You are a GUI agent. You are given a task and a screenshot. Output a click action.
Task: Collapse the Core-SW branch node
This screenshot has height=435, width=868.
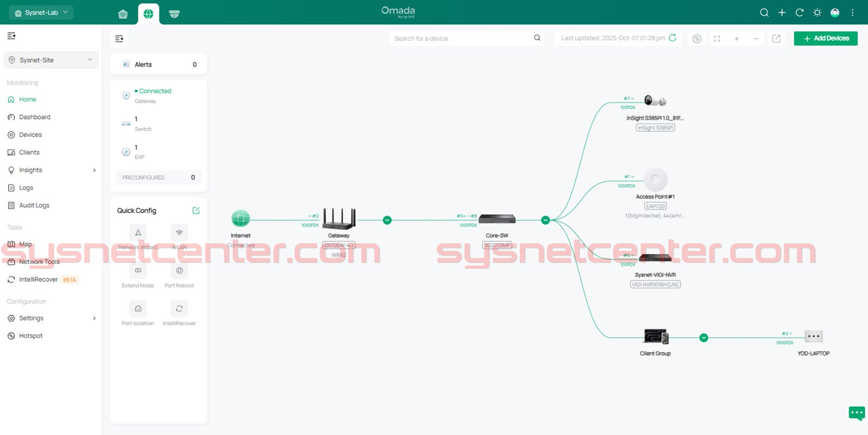click(545, 220)
